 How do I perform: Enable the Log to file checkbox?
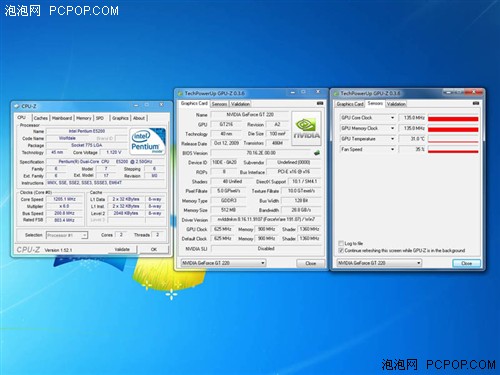pyautogui.click(x=341, y=243)
